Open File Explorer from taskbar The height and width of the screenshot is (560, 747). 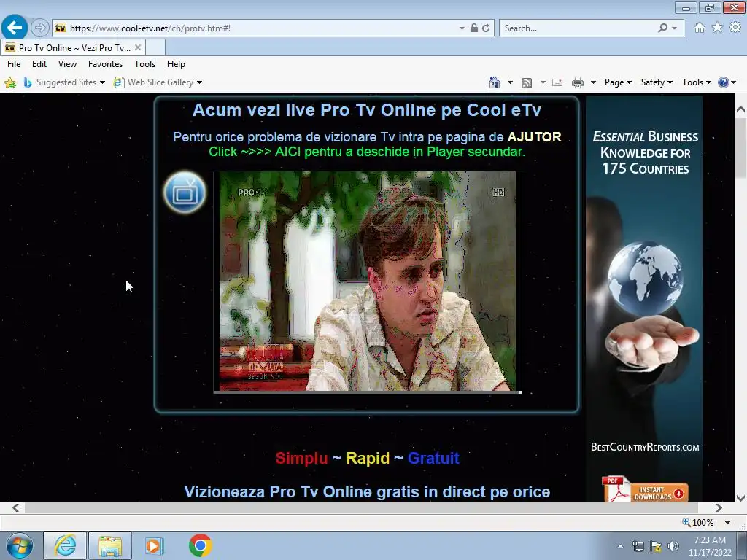pyautogui.click(x=110, y=545)
